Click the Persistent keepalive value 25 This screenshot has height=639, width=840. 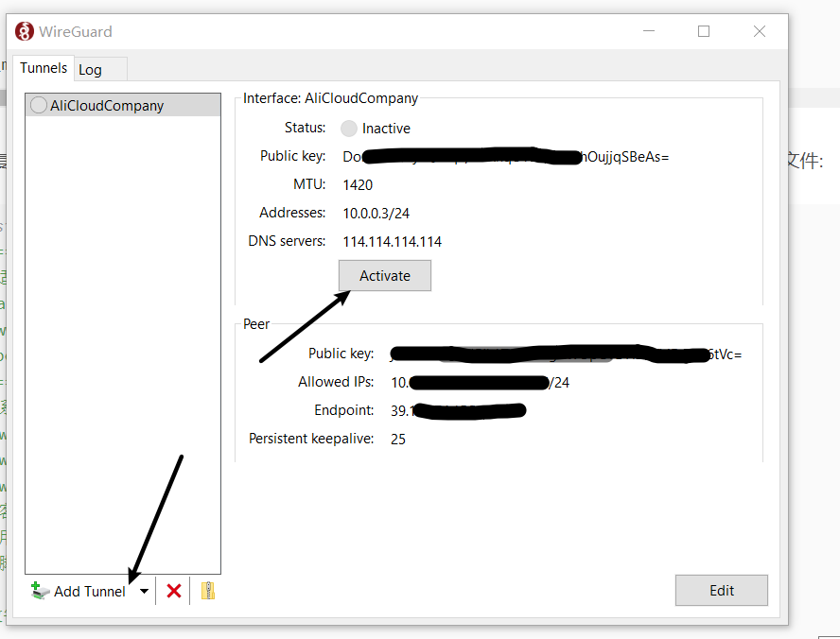click(x=398, y=440)
